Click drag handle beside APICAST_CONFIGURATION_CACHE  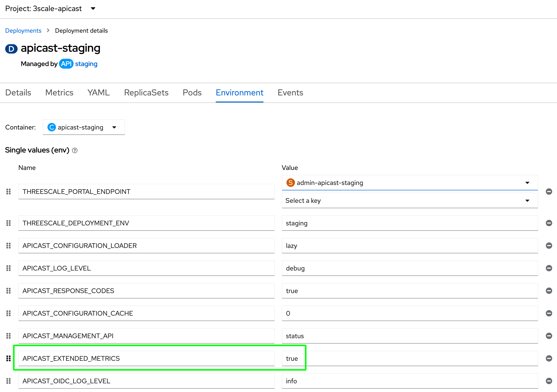click(x=8, y=313)
